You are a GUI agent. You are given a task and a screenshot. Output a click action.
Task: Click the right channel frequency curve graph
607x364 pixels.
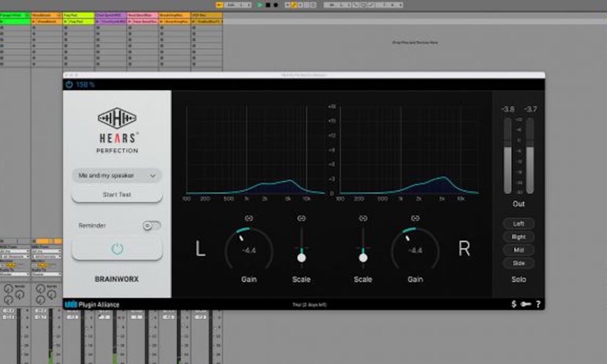tap(410, 150)
